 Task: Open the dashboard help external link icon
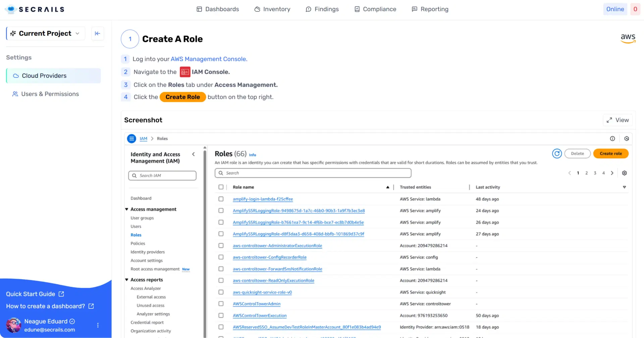(x=91, y=306)
